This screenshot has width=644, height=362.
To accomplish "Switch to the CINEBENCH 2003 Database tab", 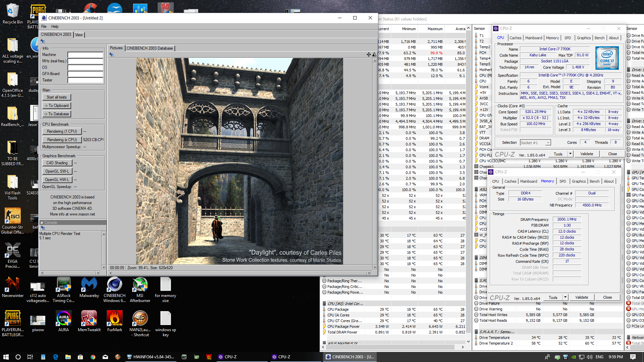I will (x=150, y=48).
